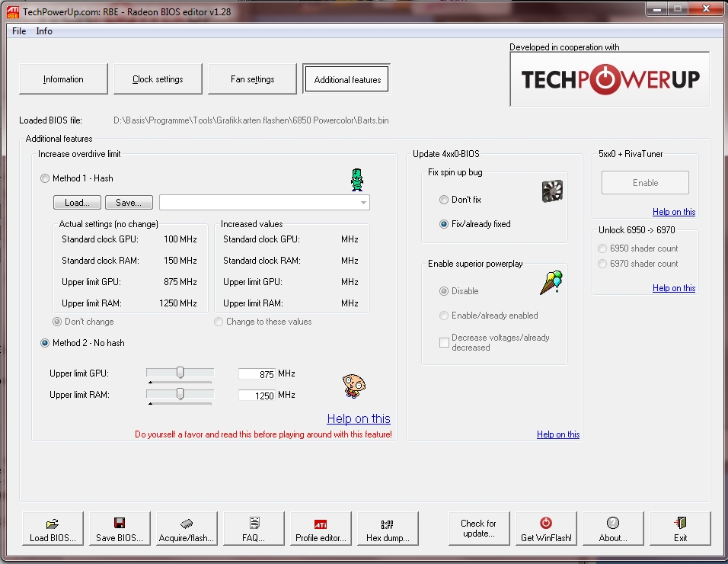Click the 100 MHz standard clock GPU value

point(180,239)
